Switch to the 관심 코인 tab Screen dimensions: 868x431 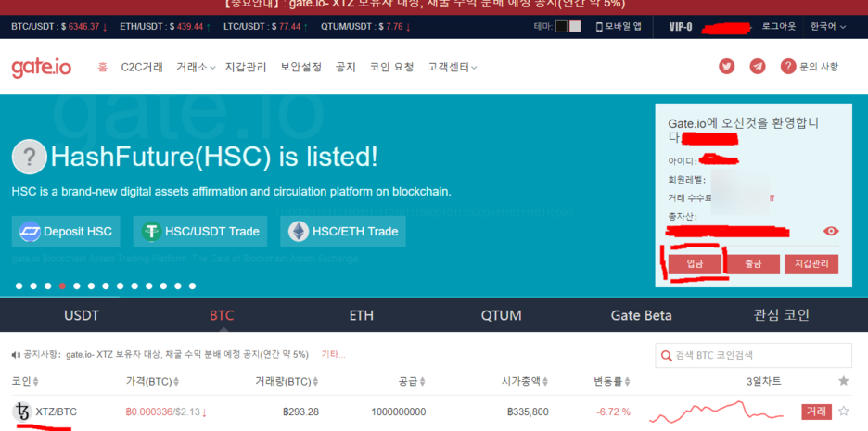781,315
